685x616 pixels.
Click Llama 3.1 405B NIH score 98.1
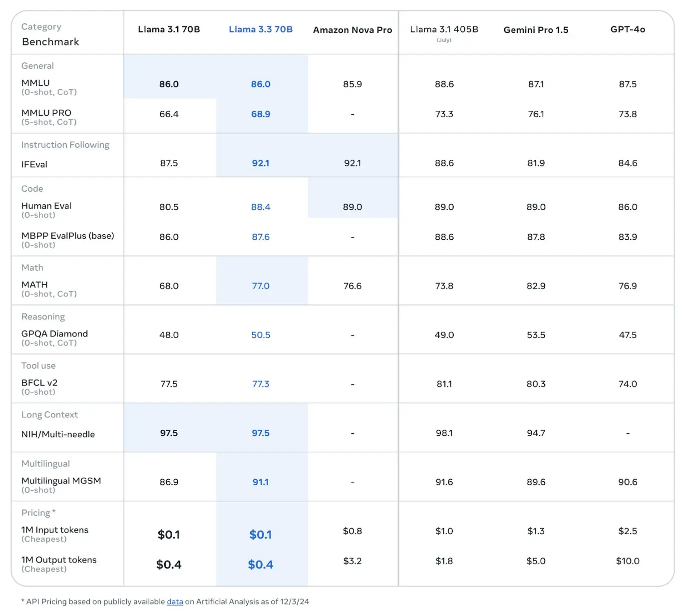click(x=444, y=433)
